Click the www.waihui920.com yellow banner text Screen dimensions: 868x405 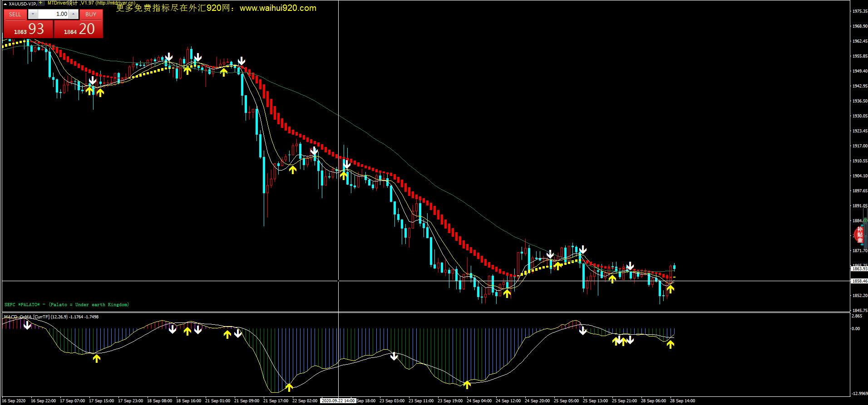[278, 8]
